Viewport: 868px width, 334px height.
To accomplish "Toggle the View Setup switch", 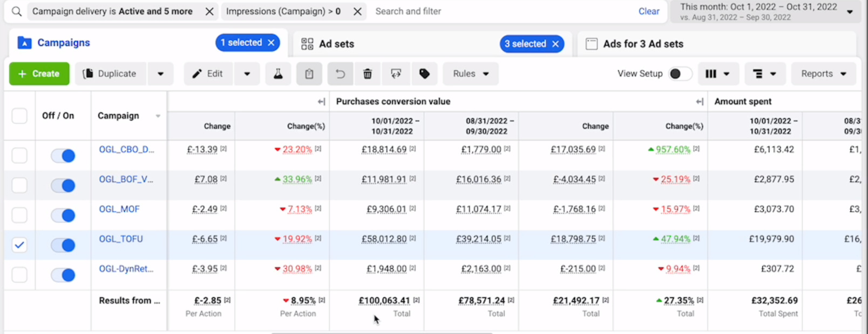I will point(680,74).
